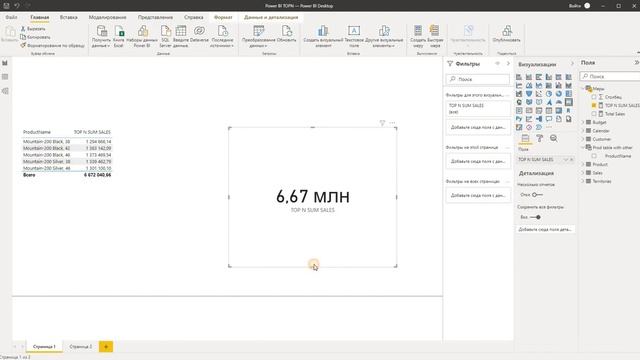Image resolution: width=640 pixels, height=360 pixels.
Task: Switch to Data view in left sidebar
Action: [x=5, y=77]
